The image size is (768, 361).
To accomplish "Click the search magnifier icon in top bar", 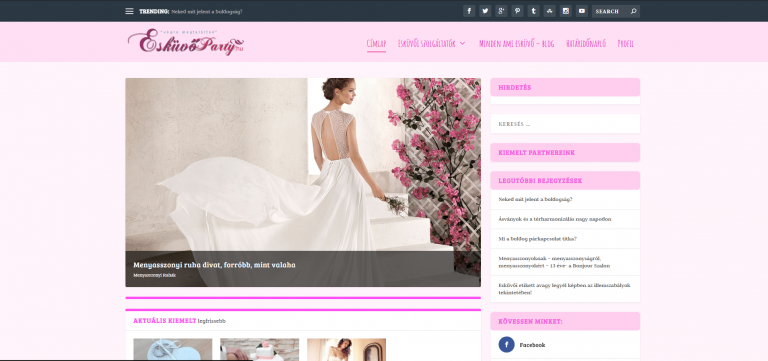I will 633,11.
